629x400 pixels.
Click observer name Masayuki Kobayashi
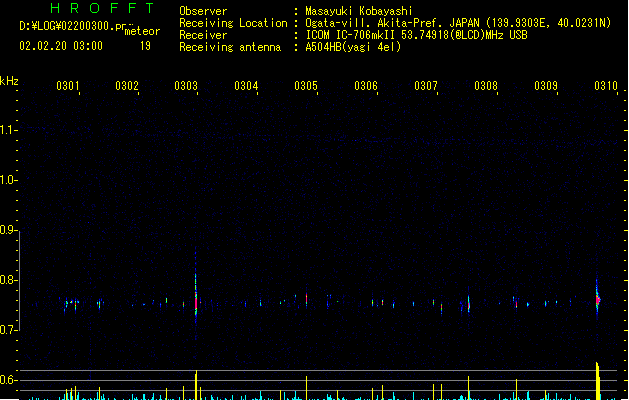(x=359, y=11)
